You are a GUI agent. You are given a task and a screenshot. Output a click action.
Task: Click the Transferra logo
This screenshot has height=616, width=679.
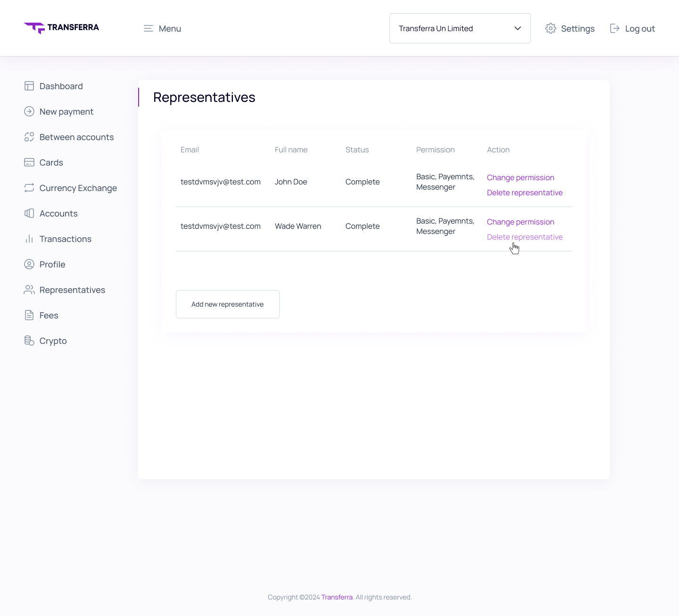61,28
